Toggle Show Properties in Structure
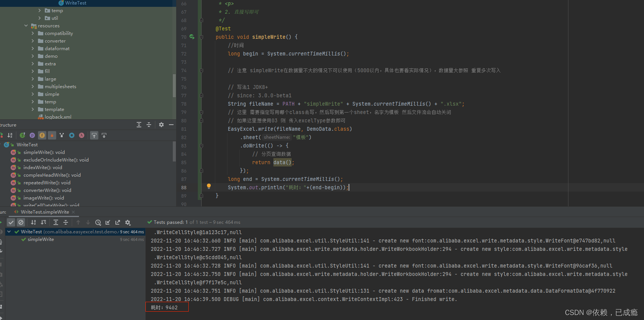 coord(32,135)
